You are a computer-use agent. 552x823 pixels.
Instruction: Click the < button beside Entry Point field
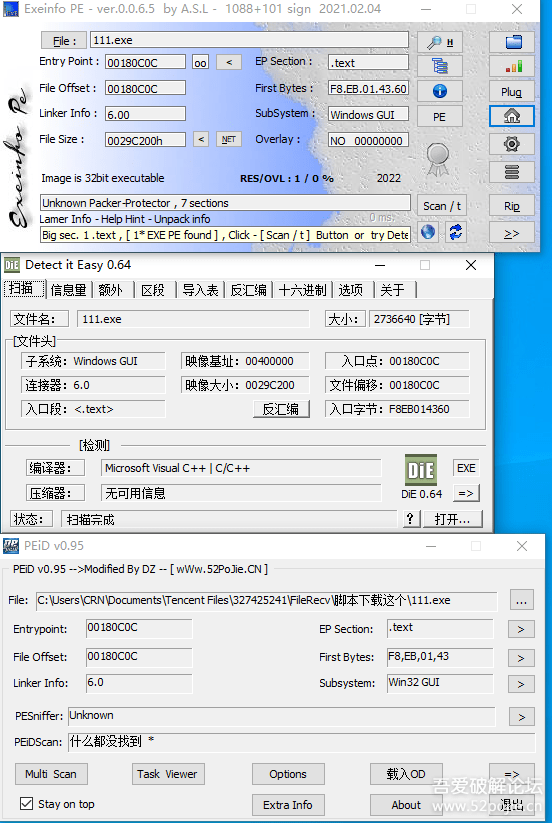click(x=229, y=62)
